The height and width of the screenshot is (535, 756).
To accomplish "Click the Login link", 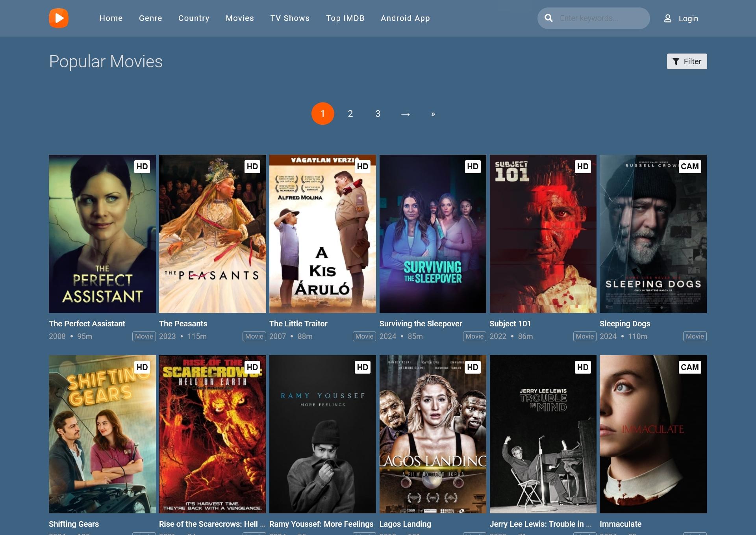I will tap(688, 19).
